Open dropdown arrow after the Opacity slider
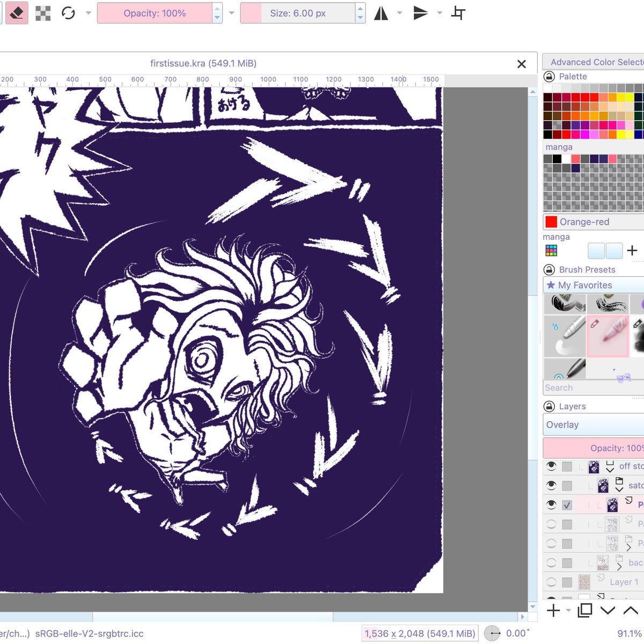This screenshot has width=644, height=644. coord(232,13)
